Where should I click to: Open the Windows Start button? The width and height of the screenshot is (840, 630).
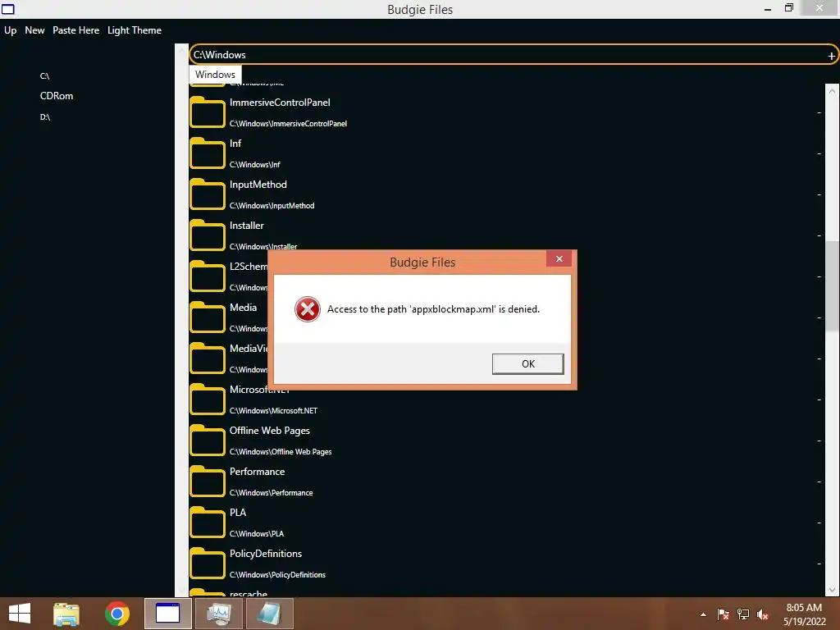[20, 614]
